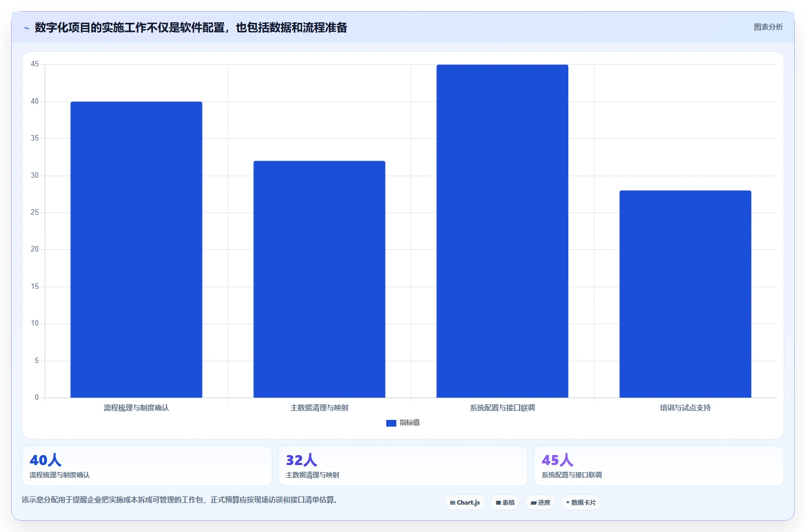Click the 图表分析 label
806x532 pixels.
(x=768, y=27)
